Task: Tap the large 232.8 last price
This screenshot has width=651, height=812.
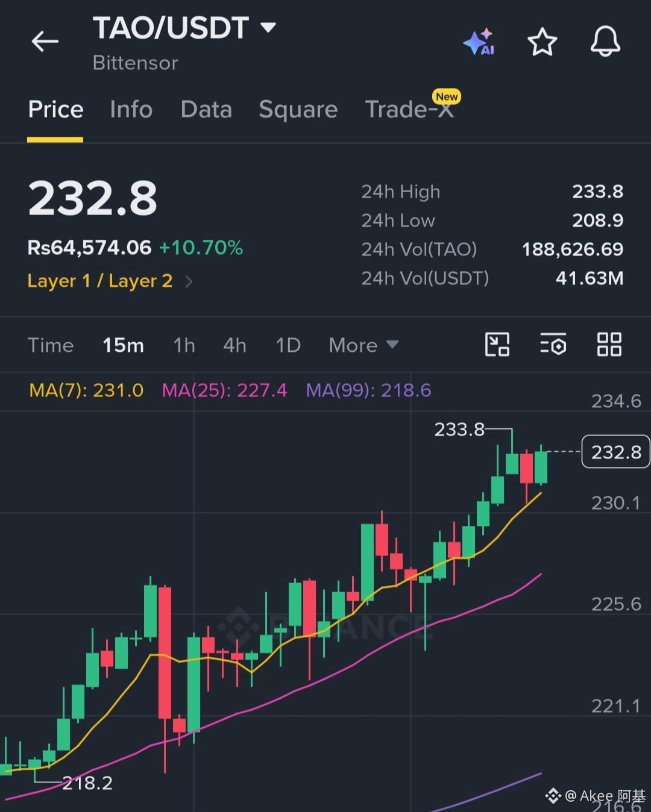Action: pyautogui.click(x=93, y=198)
